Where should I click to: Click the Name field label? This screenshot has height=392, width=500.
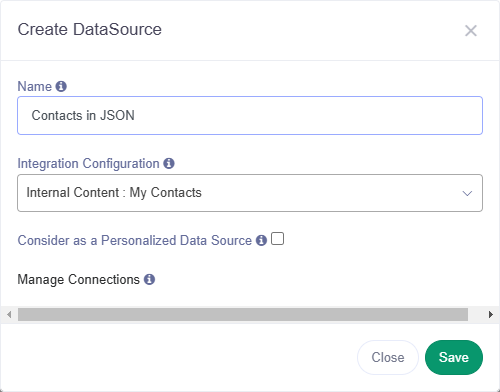pyautogui.click(x=35, y=86)
